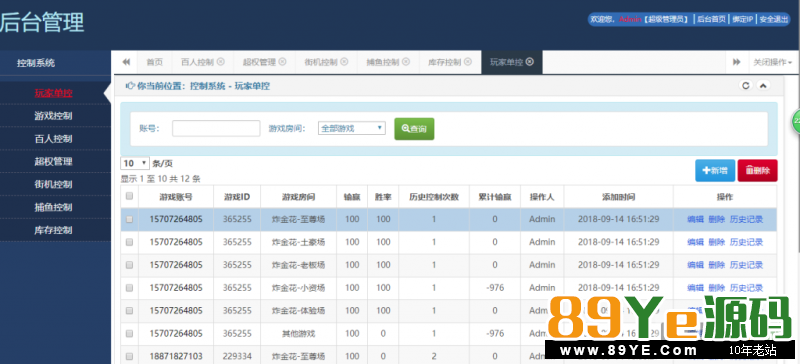
Task: Select 超权管理 in the sidebar
Action: point(54,162)
